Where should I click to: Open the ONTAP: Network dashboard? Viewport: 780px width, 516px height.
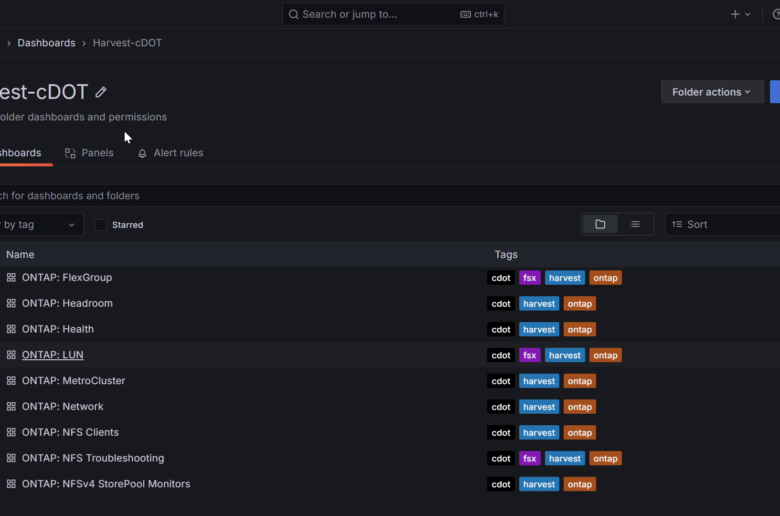point(63,407)
